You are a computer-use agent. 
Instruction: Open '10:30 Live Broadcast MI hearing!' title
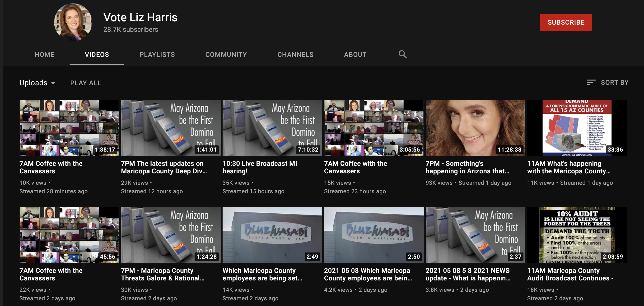click(260, 167)
